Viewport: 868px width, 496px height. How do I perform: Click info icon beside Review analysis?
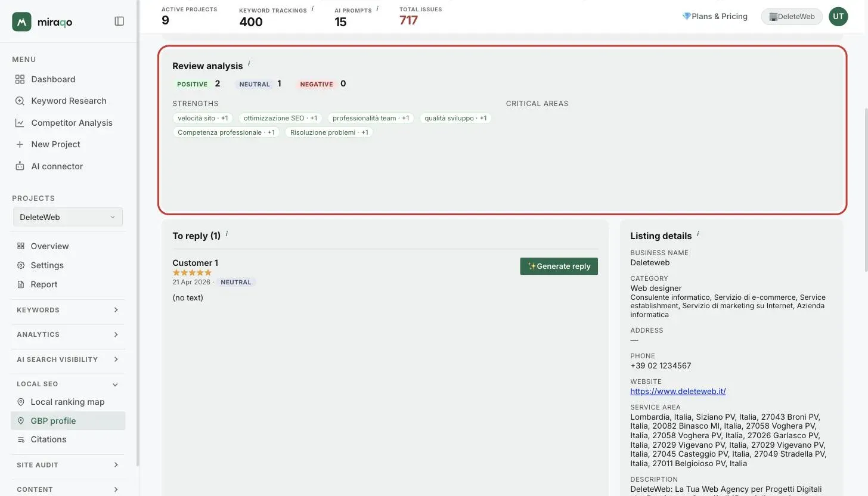(x=249, y=64)
